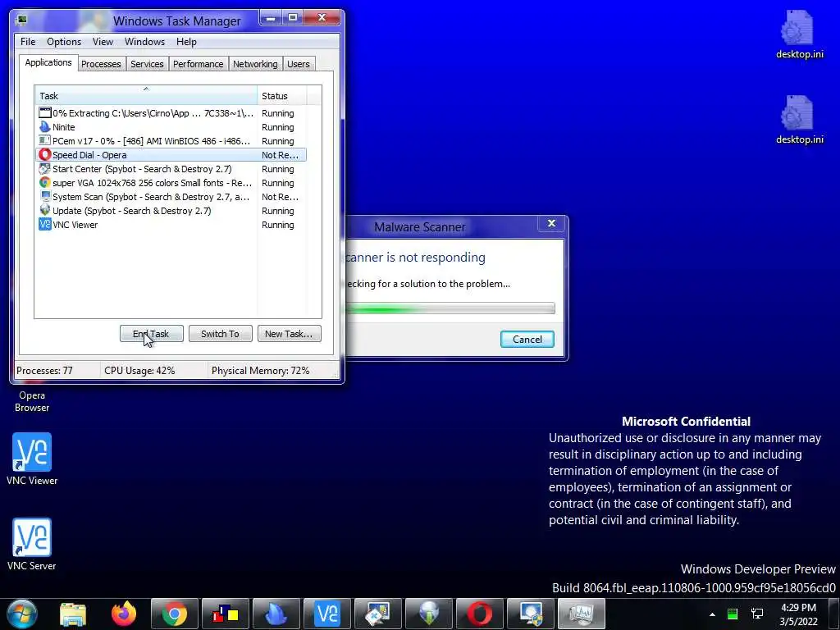Select the Start Center Spybot task

pyautogui.click(x=171, y=169)
